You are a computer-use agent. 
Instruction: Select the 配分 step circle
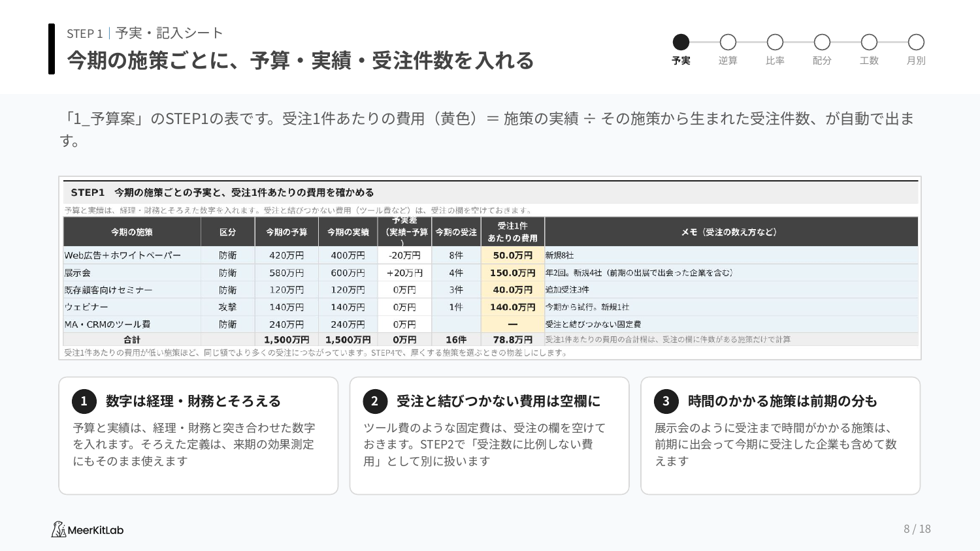(x=822, y=42)
